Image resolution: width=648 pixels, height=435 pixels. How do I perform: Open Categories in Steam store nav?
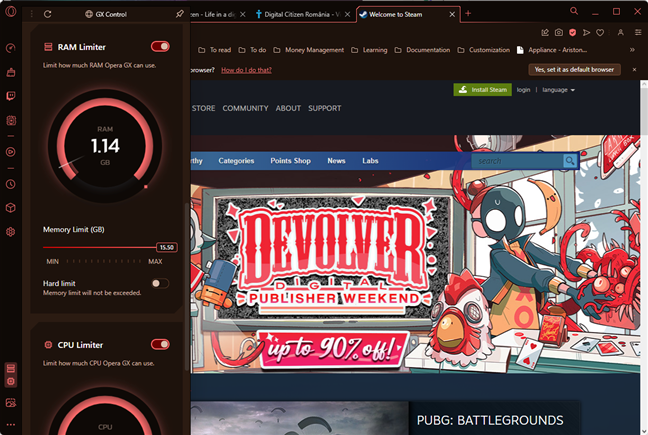click(236, 161)
